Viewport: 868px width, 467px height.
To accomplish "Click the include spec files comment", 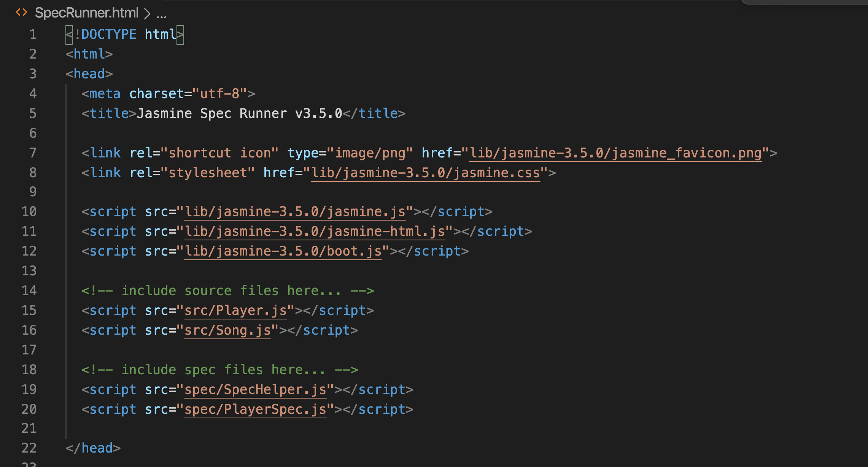I will click(219, 370).
